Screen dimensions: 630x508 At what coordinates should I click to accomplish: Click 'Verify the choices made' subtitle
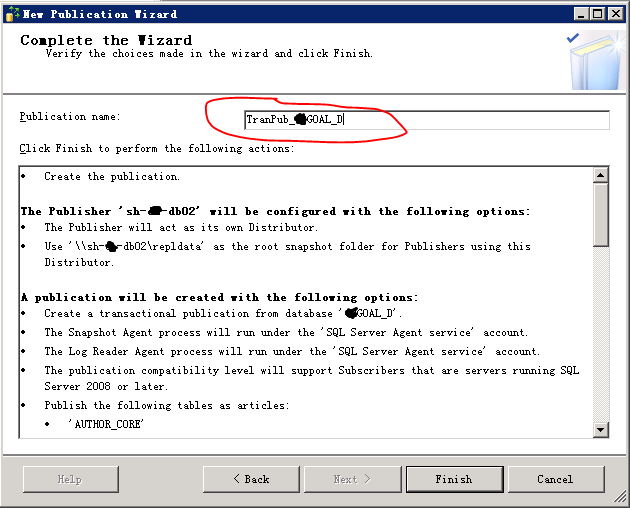[209, 53]
